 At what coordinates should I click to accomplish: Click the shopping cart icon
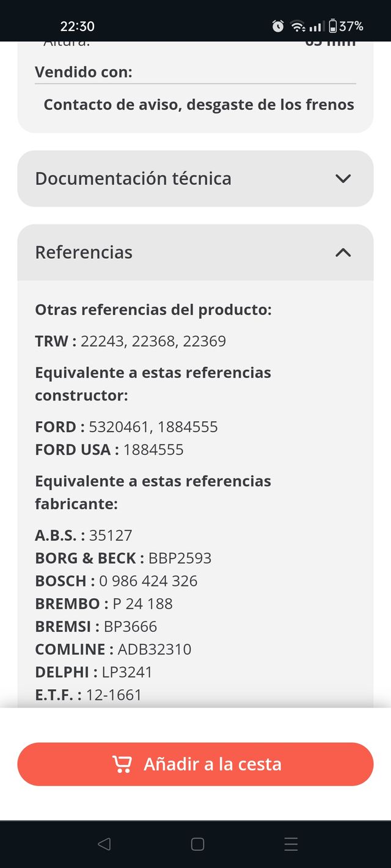[122, 764]
